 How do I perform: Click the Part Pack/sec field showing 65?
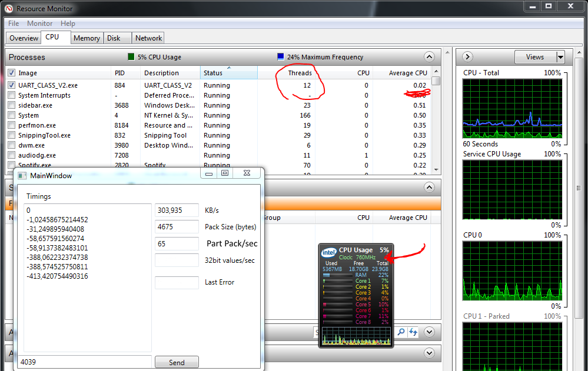coord(177,243)
